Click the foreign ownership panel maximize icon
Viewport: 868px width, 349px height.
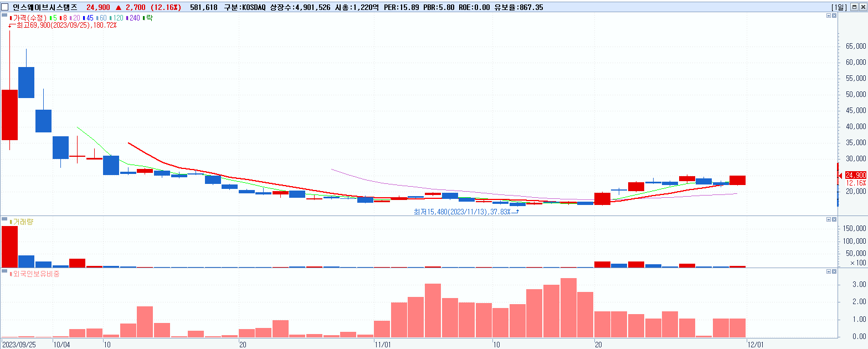pyautogui.click(x=829, y=271)
